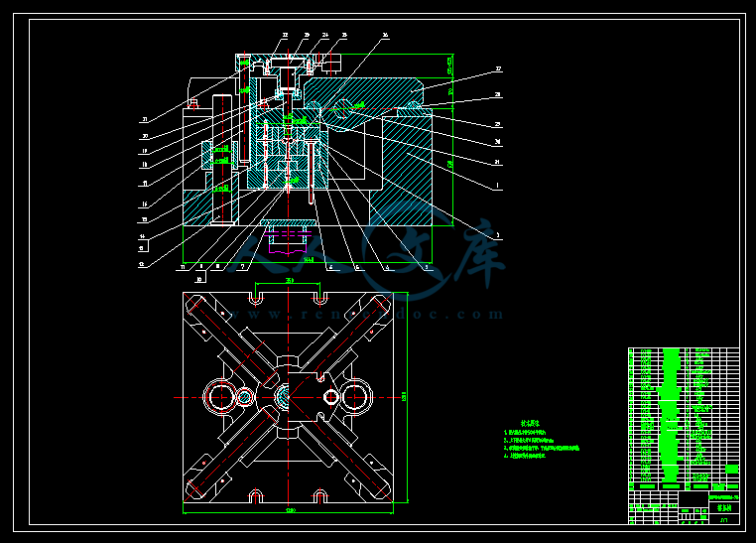This screenshot has width=756, height=543.
Task: Click part balloon 12 at lower left
Action: pos(142,264)
